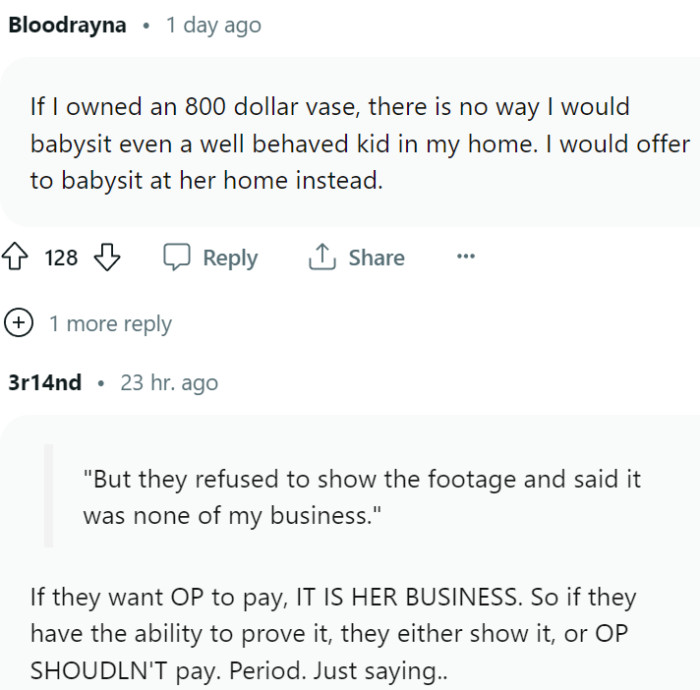Click the share arrow icon
The height and width of the screenshot is (690, 700).
click(321, 258)
